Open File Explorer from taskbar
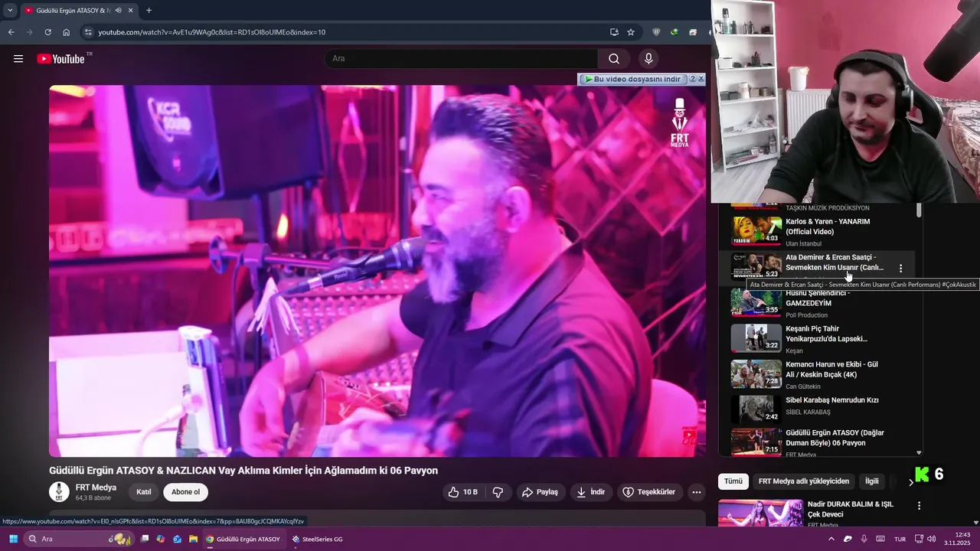 [194, 539]
